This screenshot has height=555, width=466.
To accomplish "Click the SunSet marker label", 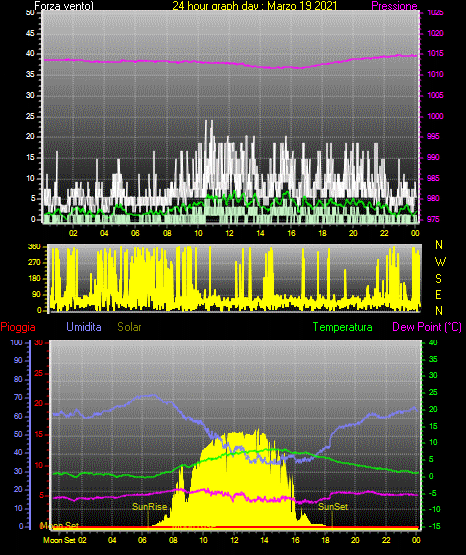I will (x=333, y=507).
